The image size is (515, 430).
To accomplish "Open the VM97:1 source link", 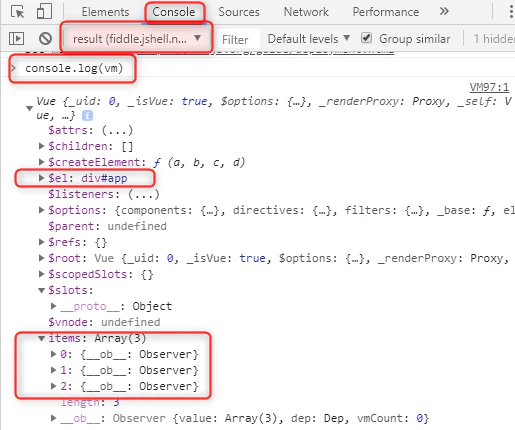I will [x=489, y=87].
